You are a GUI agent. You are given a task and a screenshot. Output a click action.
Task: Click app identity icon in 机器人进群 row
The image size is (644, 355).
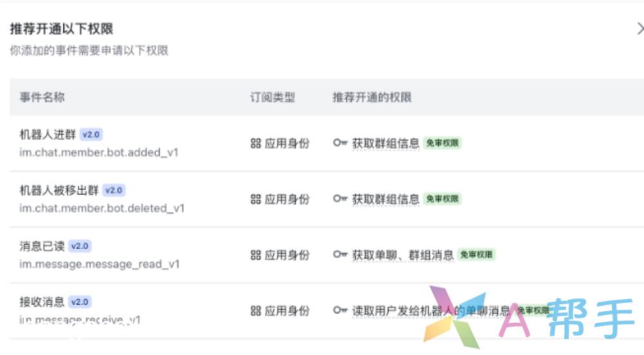[x=256, y=143]
